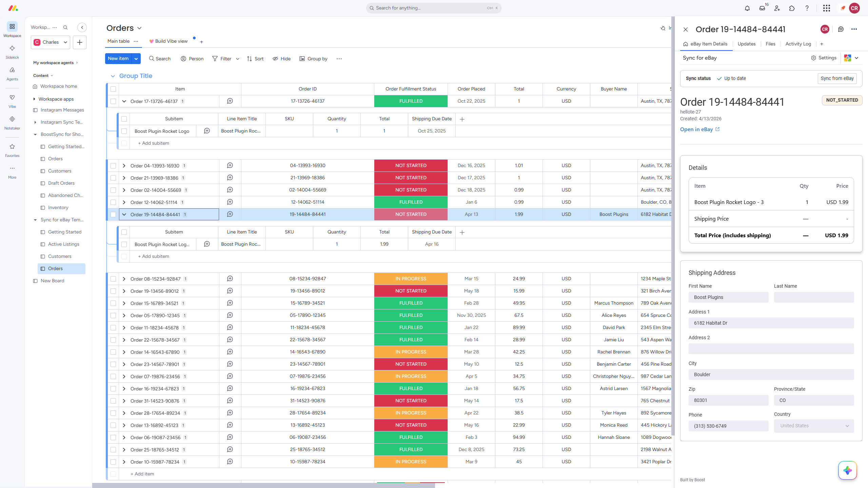868x488 pixels.
Task: Open products switcher grid icon
Action: (x=827, y=8)
